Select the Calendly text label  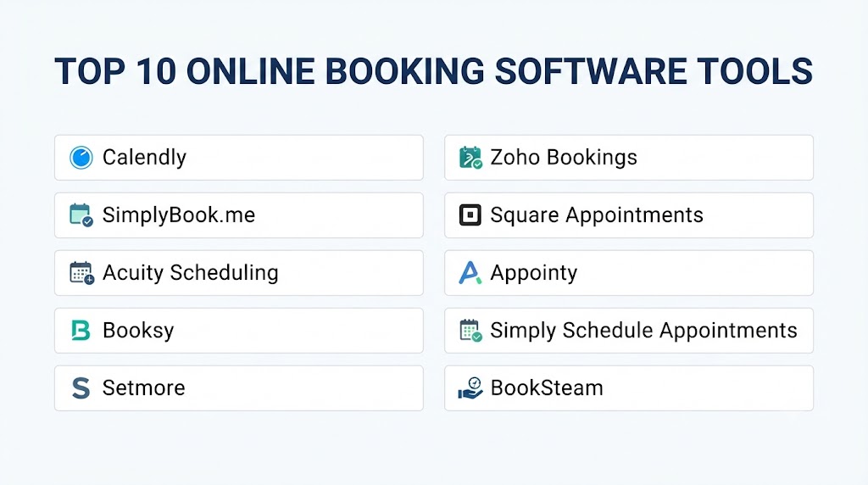pos(144,158)
